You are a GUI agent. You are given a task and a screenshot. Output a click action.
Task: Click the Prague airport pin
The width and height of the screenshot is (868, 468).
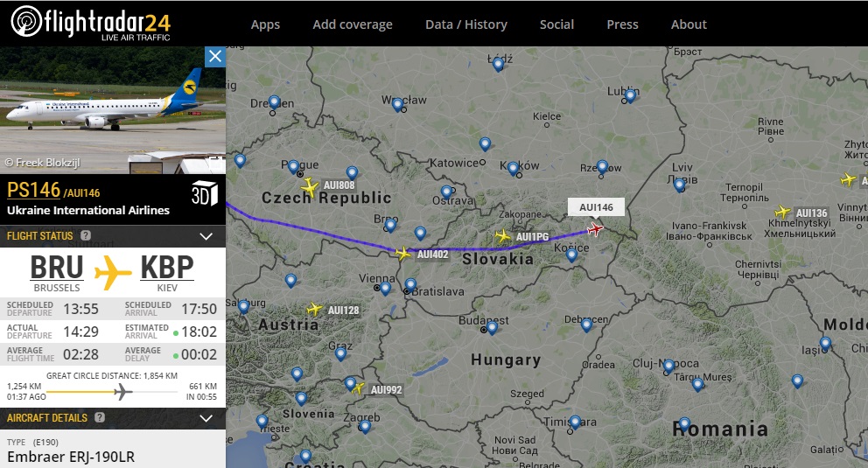[x=294, y=166]
